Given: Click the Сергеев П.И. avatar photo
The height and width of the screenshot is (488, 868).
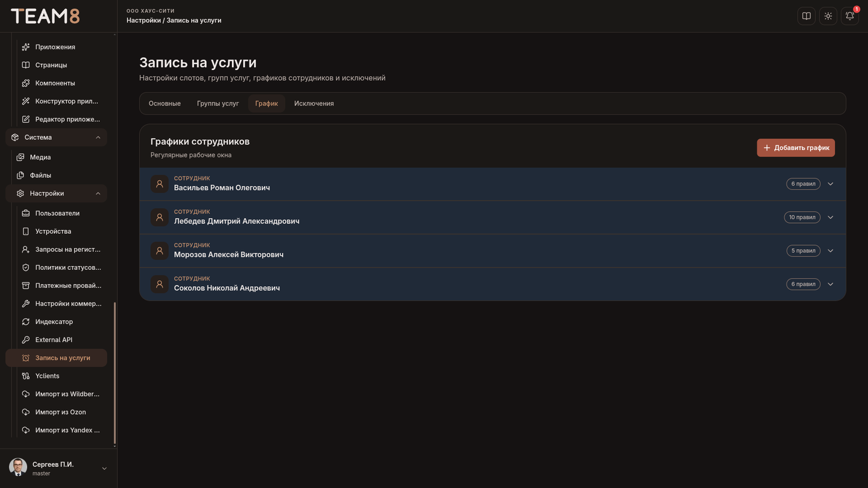Looking at the screenshot, I should click(x=18, y=468).
